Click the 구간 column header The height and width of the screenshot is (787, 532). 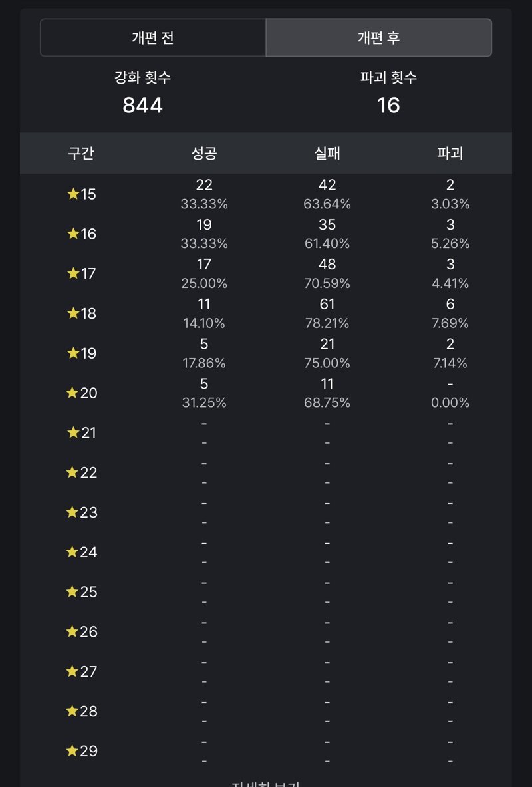coord(81,153)
